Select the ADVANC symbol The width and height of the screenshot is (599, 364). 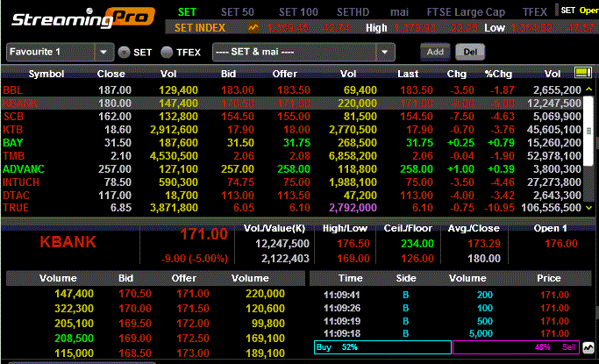point(24,168)
